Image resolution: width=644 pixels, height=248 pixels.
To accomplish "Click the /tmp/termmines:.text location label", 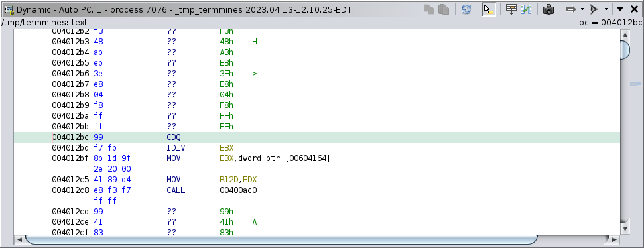I will click(44, 23).
